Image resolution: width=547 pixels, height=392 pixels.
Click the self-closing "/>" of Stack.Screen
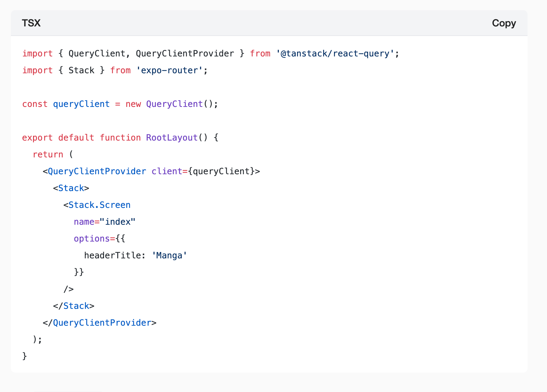[69, 289]
